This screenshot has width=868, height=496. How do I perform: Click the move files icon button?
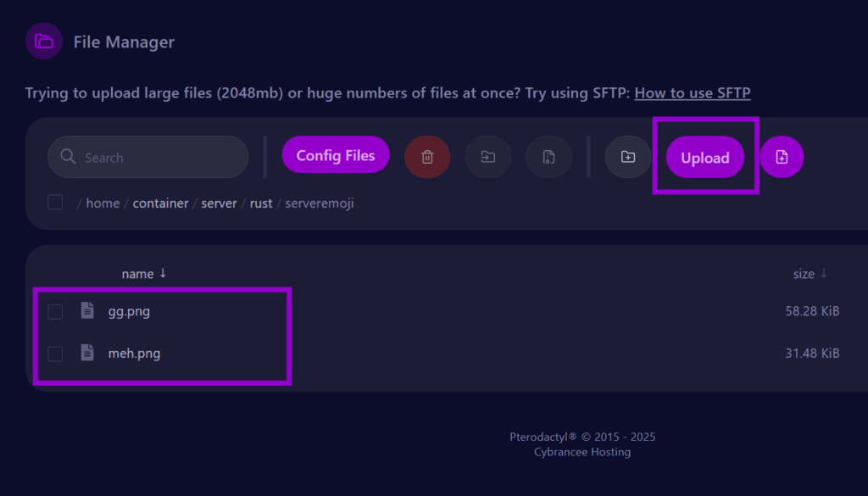click(488, 157)
